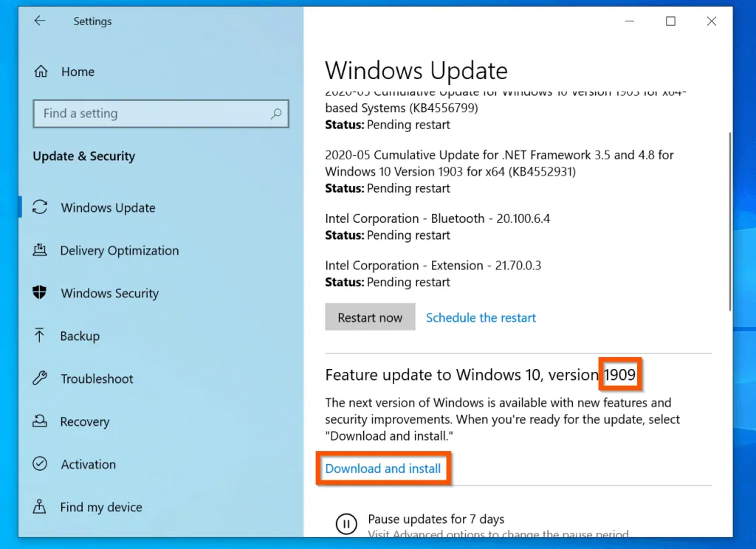Image resolution: width=756 pixels, height=549 pixels.
Task: Click the pause icon next to Pause updates
Action: [347, 524]
